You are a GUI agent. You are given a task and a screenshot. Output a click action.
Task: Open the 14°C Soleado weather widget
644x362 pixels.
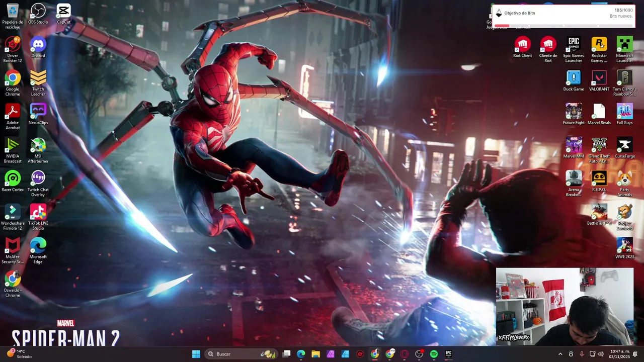20,354
